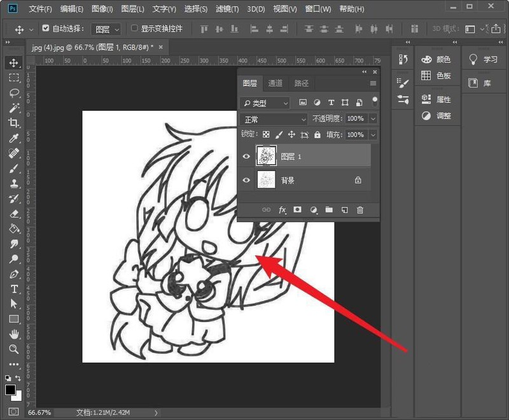
Task: Open the 类型 layer filter dropdown
Action: 265,102
